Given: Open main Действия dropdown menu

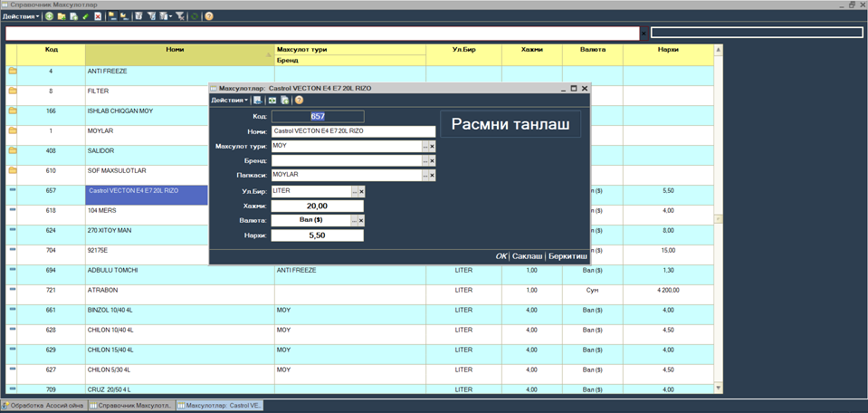Looking at the screenshot, I should 20,16.
